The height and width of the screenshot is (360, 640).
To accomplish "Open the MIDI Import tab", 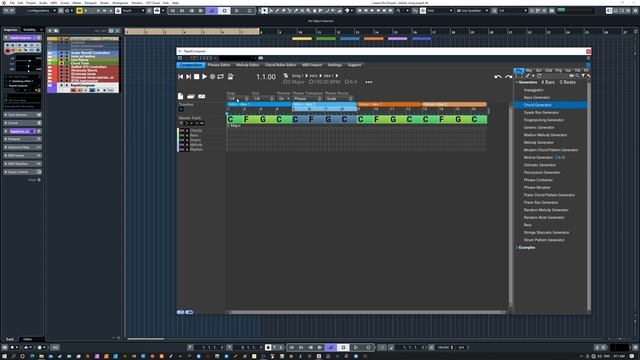I will click(312, 65).
